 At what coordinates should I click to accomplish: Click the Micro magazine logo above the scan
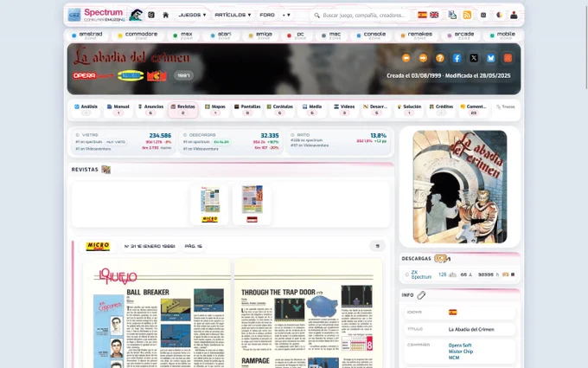pyautogui.click(x=98, y=246)
